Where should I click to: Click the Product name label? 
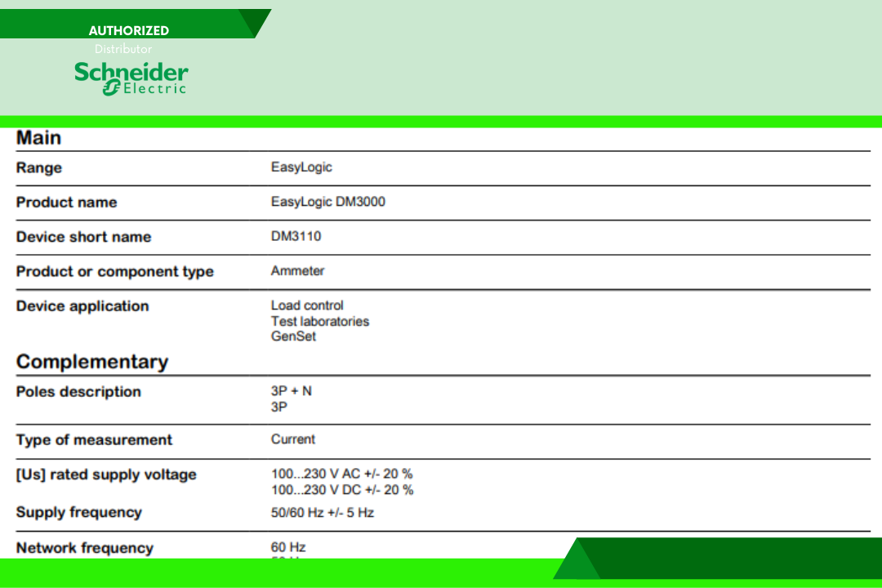(66, 203)
